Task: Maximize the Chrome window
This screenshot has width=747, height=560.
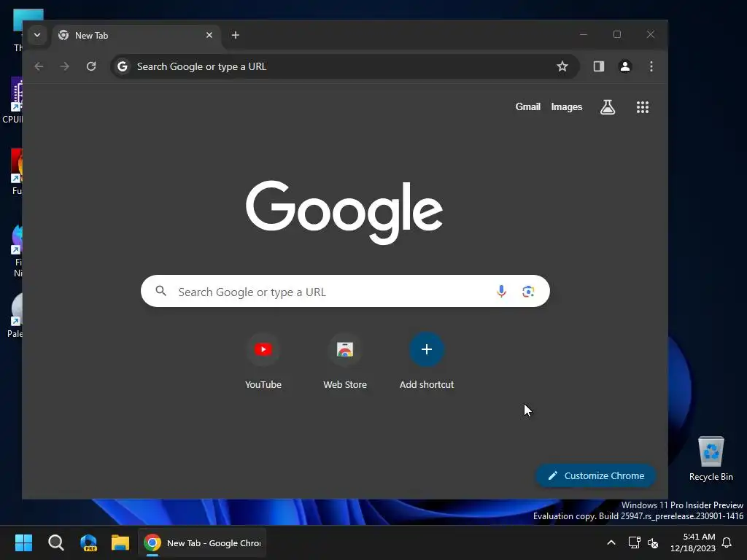Action: click(x=617, y=35)
